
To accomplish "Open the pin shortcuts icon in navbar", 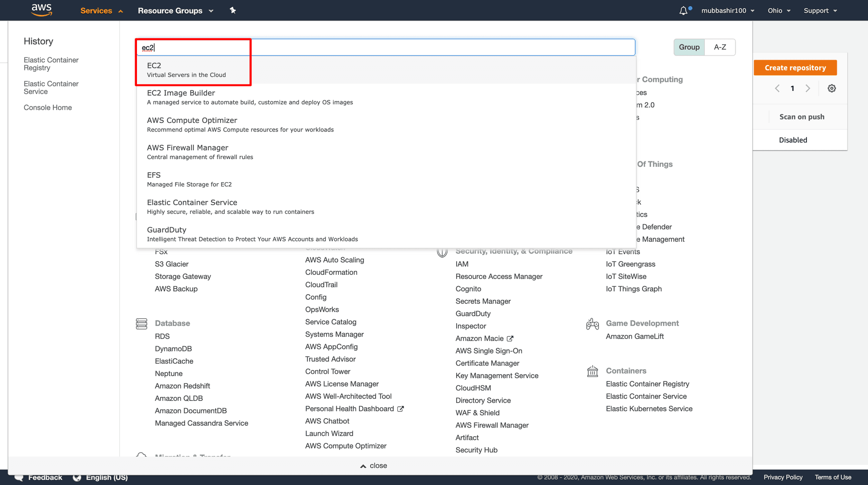I will click(x=233, y=10).
